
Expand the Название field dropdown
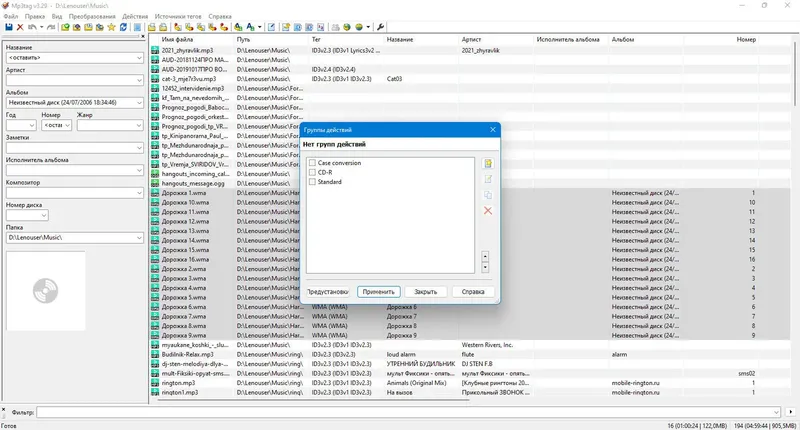tap(139, 58)
